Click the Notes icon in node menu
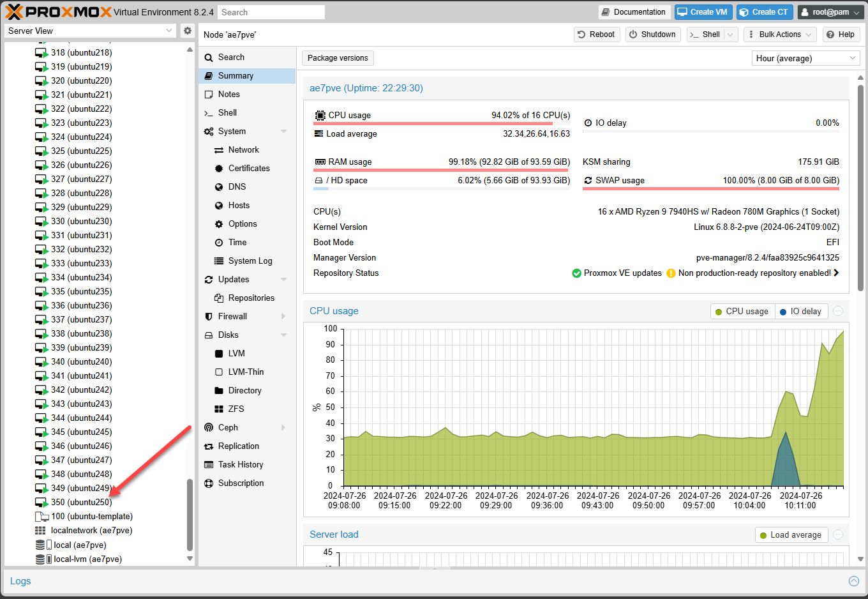 point(209,95)
